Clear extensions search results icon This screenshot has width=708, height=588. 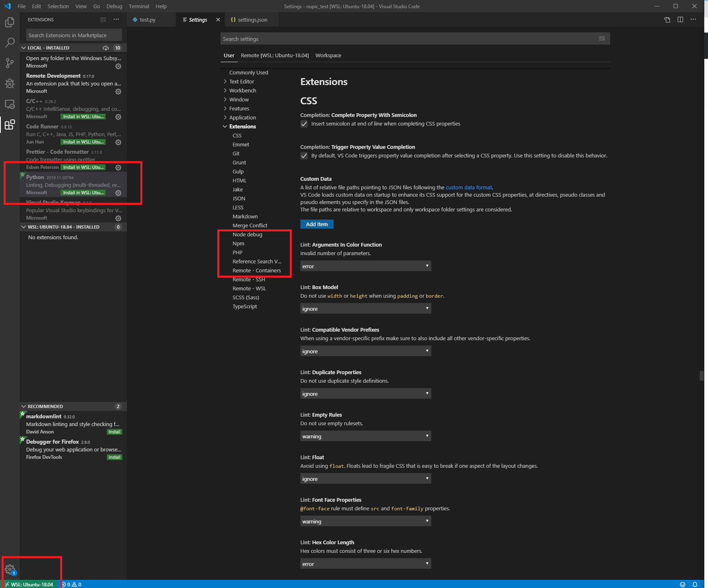point(103,20)
